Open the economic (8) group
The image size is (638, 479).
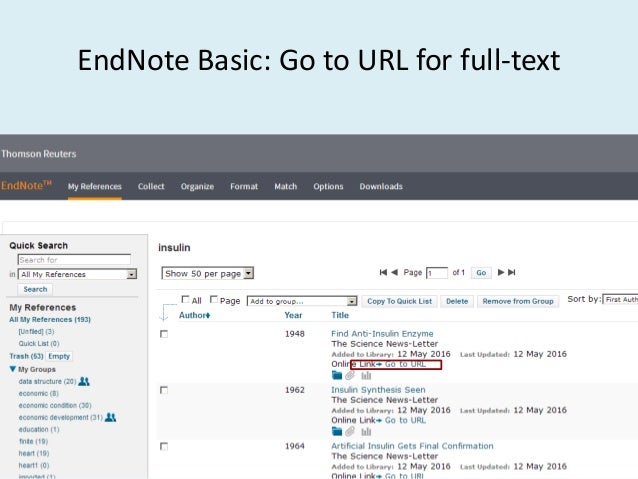click(x=39, y=394)
